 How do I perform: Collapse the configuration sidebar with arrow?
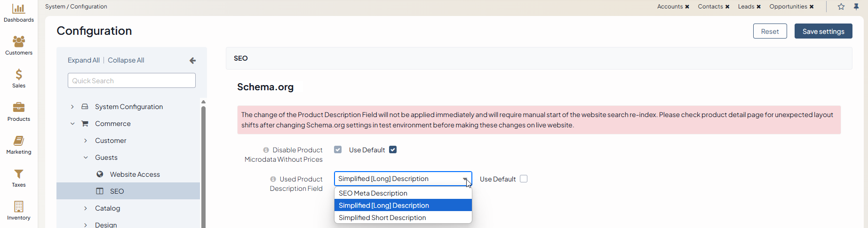click(x=192, y=61)
